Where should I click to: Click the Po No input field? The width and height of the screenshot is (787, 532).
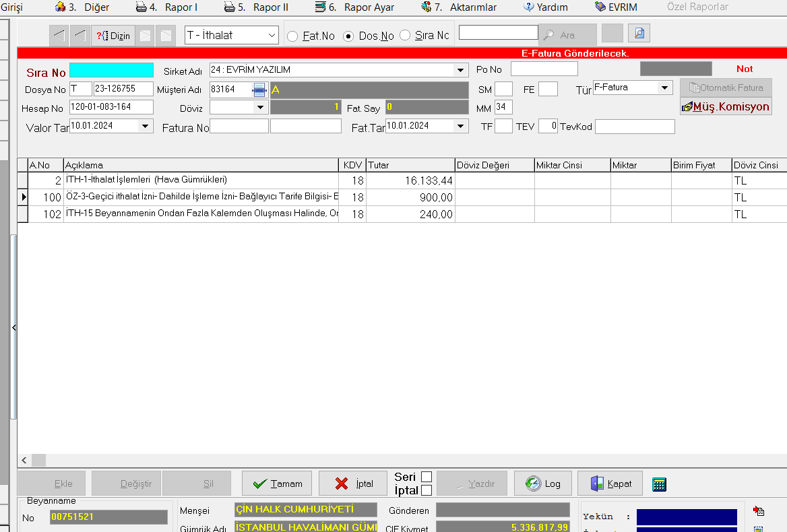pyautogui.click(x=544, y=69)
